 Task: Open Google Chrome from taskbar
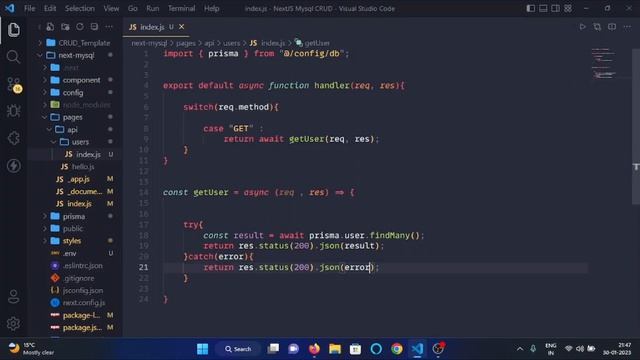(396, 349)
